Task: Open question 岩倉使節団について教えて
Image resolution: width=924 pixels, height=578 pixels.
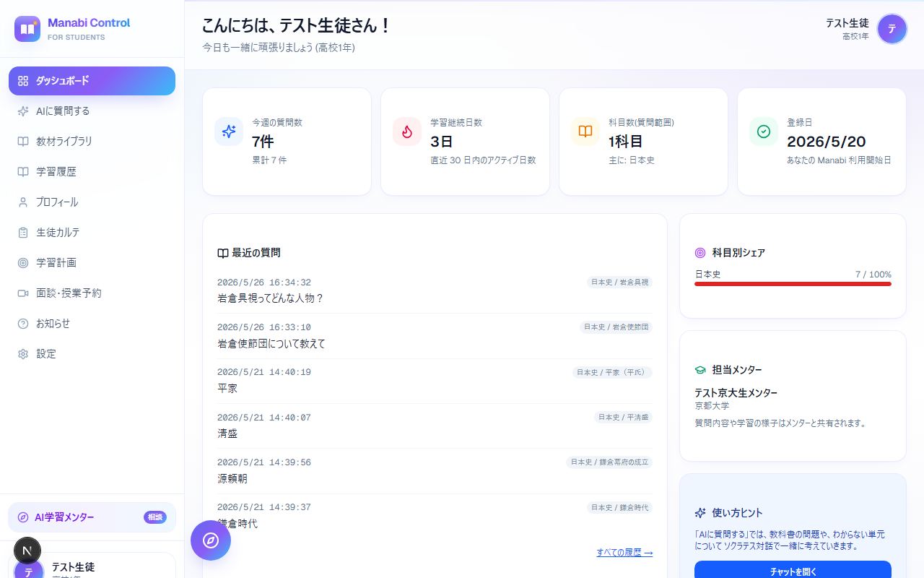Action: pyautogui.click(x=271, y=344)
